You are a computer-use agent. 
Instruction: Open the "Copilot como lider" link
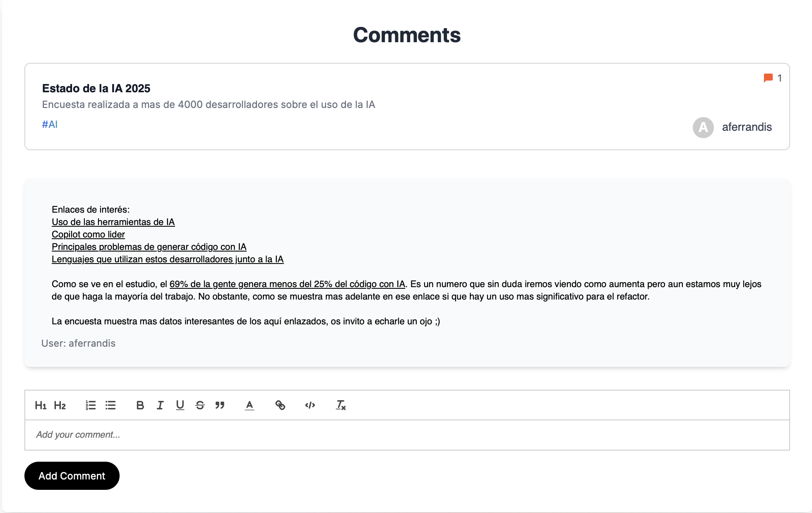[x=88, y=234]
